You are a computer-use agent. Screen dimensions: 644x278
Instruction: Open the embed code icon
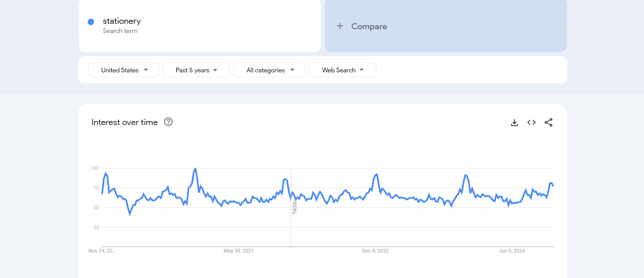[531, 122]
